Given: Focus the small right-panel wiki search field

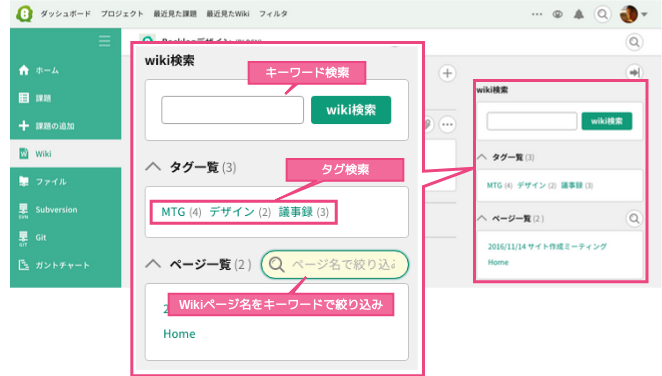Looking at the screenshot, I should coord(532,121).
